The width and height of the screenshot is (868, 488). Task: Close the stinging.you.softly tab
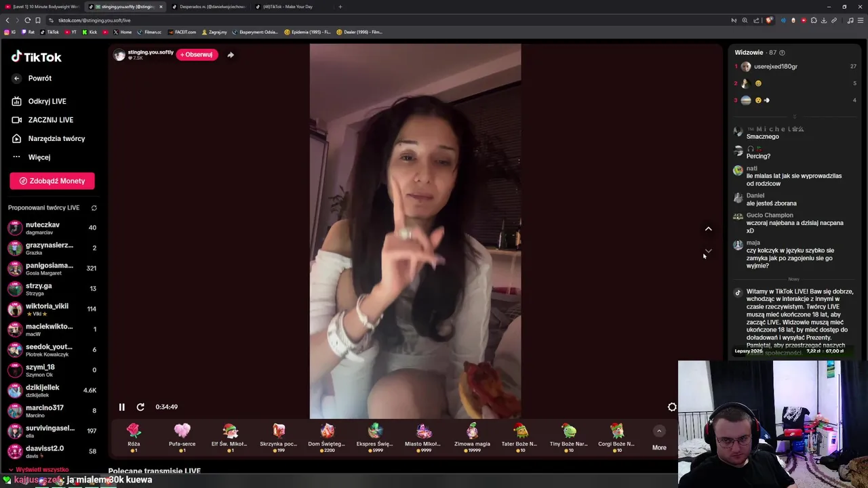tap(161, 7)
